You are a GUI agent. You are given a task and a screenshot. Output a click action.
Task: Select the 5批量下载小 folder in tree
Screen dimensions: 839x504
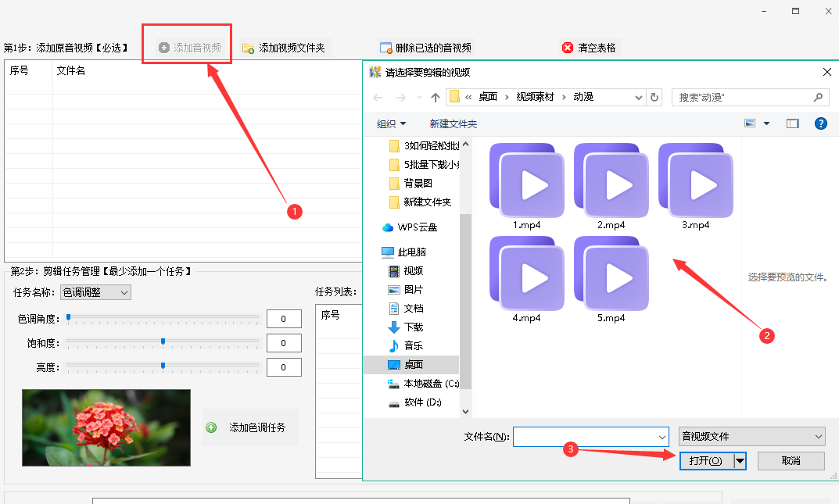pos(425,165)
